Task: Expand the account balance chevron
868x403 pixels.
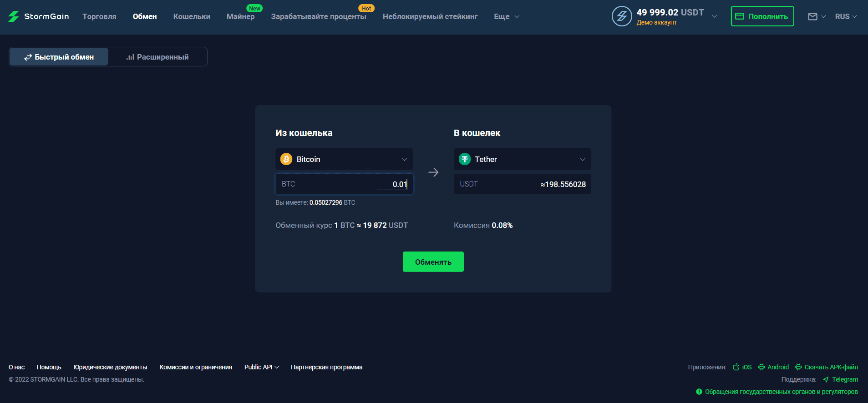Action: pos(715,16)
